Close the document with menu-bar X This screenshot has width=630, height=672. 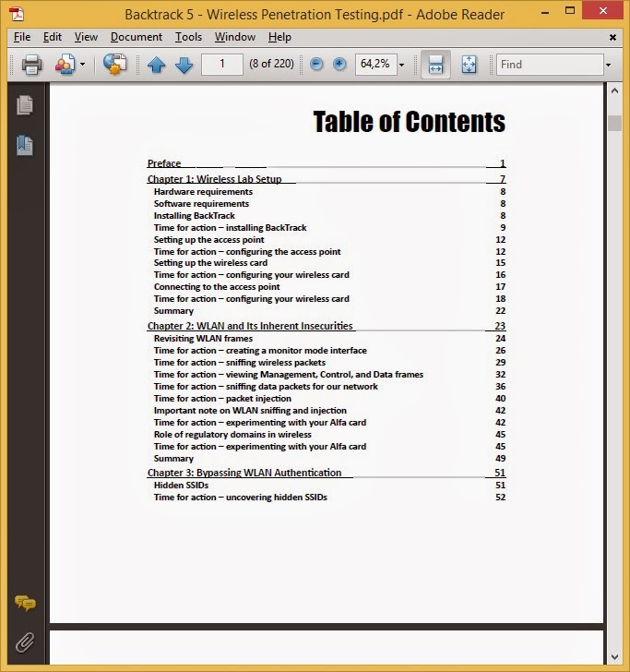click(612, 38)
